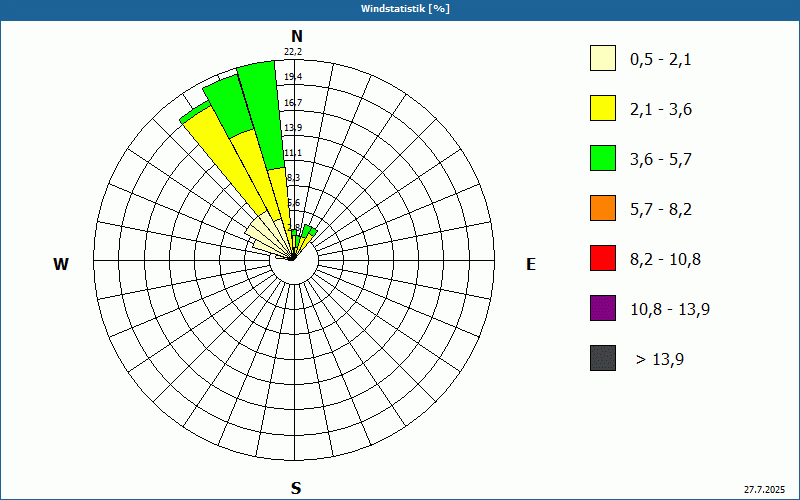The image size is (800, 500).
Task: Click the red 8,2 - 10,8 legend swatch
Action: click(603, 258)
